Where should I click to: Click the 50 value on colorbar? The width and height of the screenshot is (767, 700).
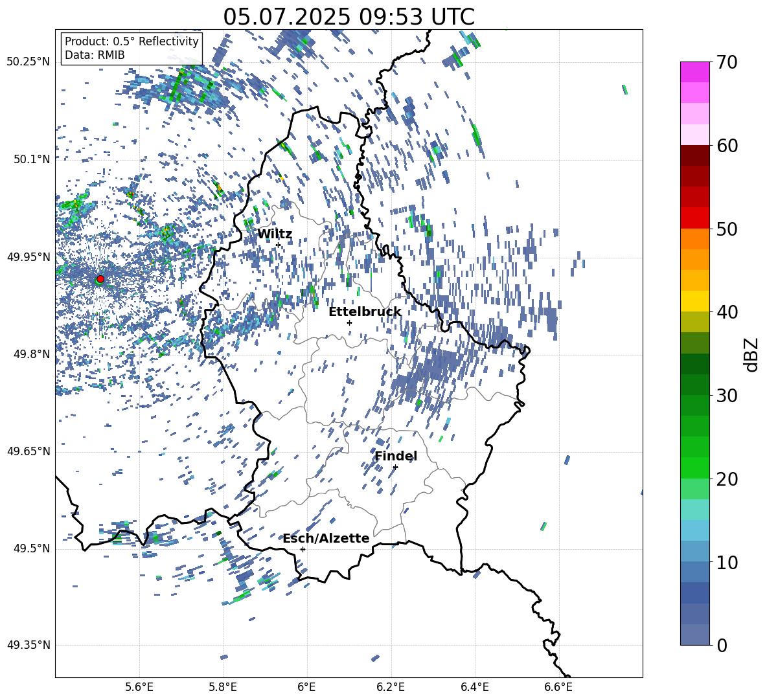click(x=727, y=229)
